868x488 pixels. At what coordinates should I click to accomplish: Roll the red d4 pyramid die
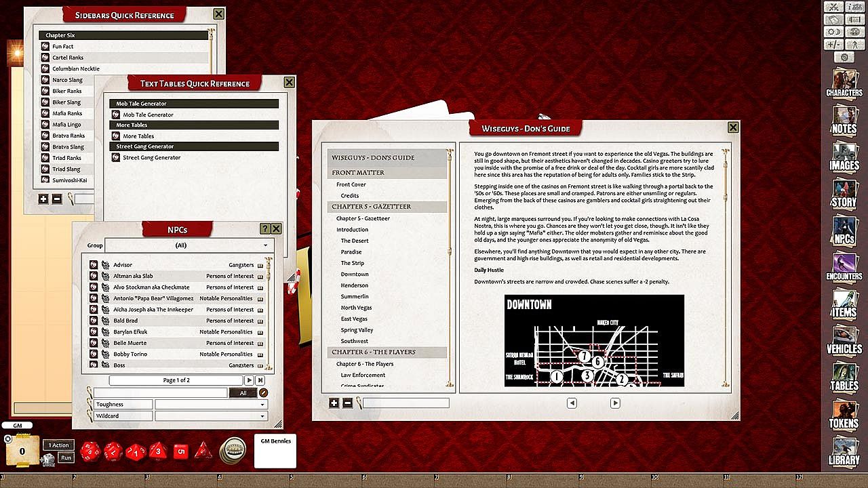pos(203,451)
